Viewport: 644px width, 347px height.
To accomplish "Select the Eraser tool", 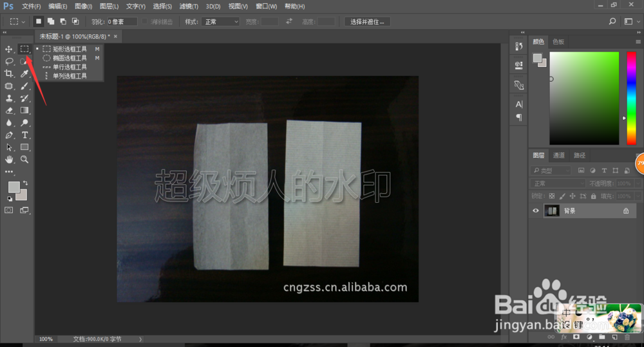I will pyautogui.click(x=8, y=111).
